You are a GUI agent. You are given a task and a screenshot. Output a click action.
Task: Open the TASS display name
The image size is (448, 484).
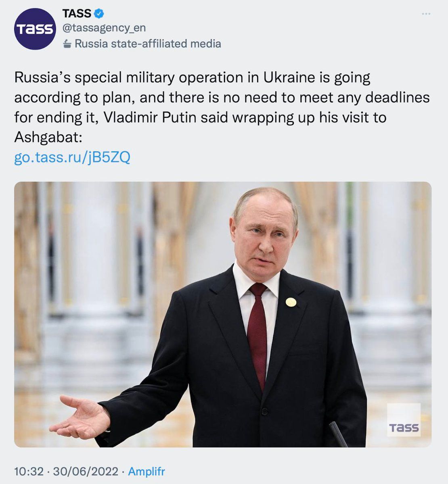(x=77, y=14)
